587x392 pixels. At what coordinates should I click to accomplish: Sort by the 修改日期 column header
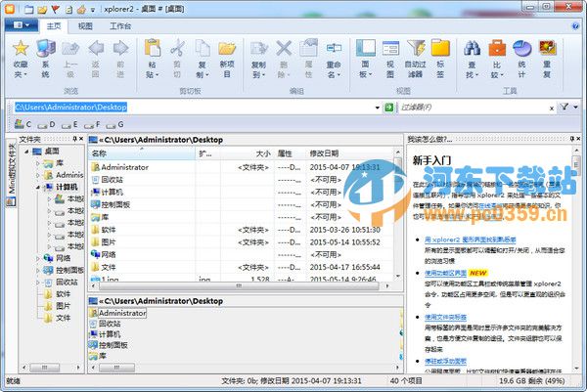349,153
